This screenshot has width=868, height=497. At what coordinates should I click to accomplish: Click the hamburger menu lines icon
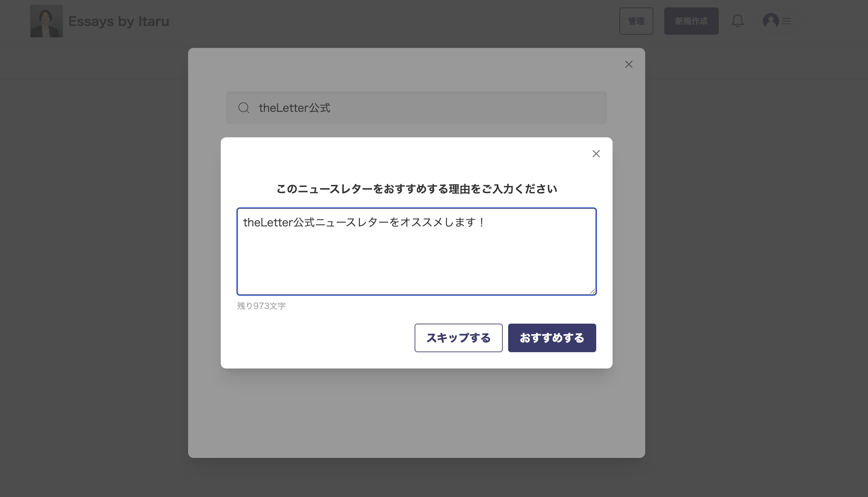(x=786, y=21)
